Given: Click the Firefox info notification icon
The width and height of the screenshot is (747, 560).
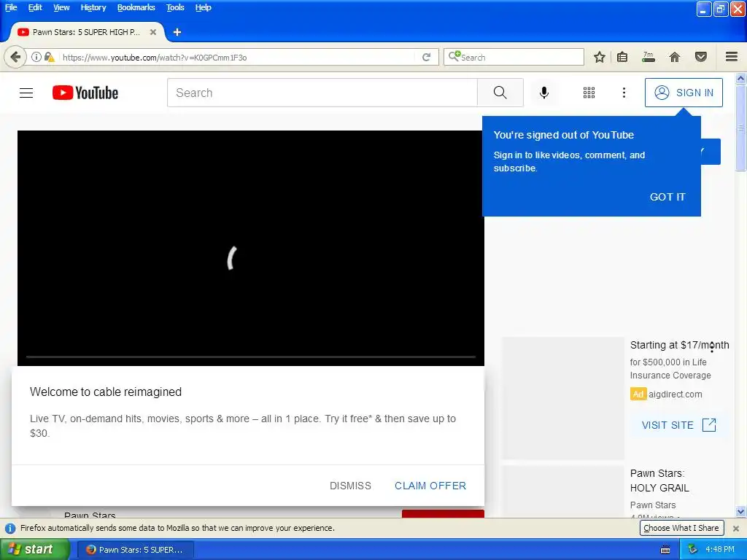Looking at the screenshot, I should tap(10, 528).
